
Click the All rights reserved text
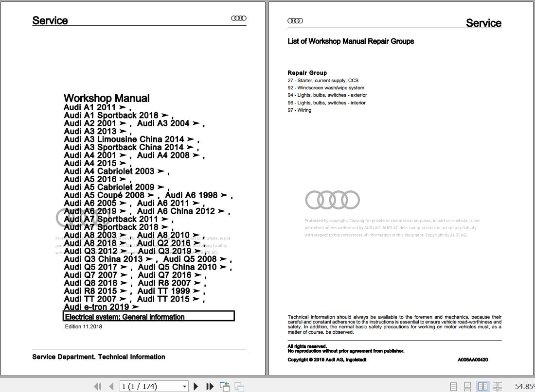[x=307, y=346]
